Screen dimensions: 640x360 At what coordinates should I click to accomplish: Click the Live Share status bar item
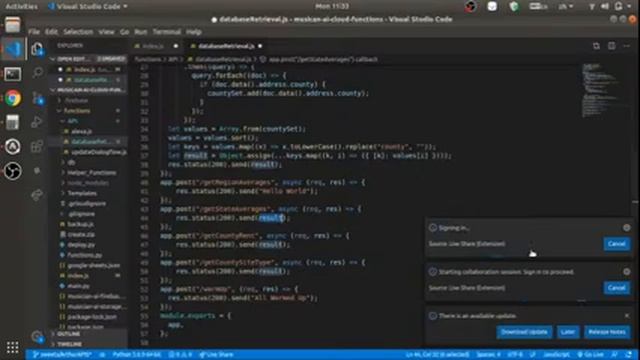coord(216,355)
